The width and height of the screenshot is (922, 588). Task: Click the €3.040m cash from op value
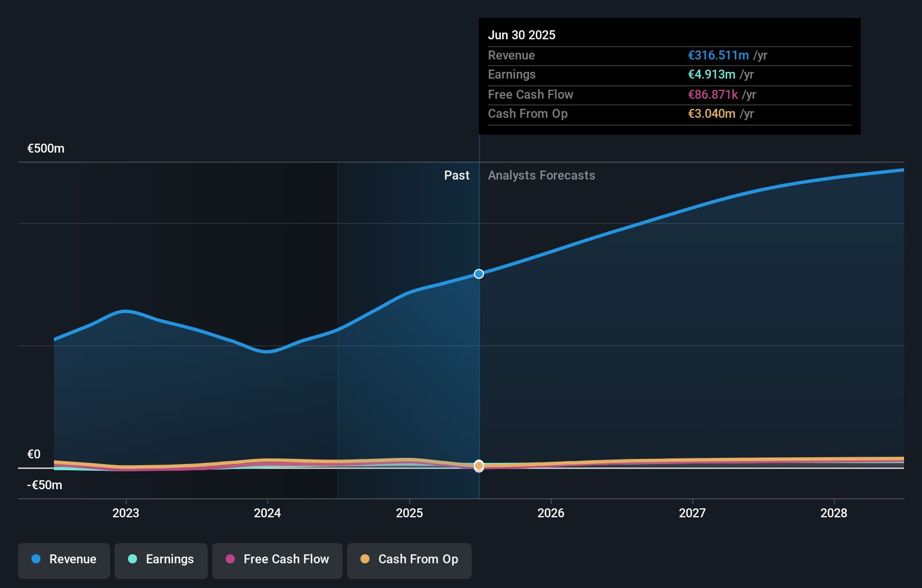[x=712, y=114]
